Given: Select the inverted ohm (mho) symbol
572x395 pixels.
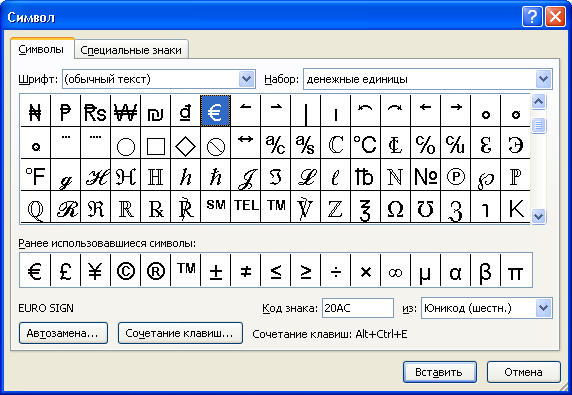Looking at the screenshot, I should click(x=425, y=206).
